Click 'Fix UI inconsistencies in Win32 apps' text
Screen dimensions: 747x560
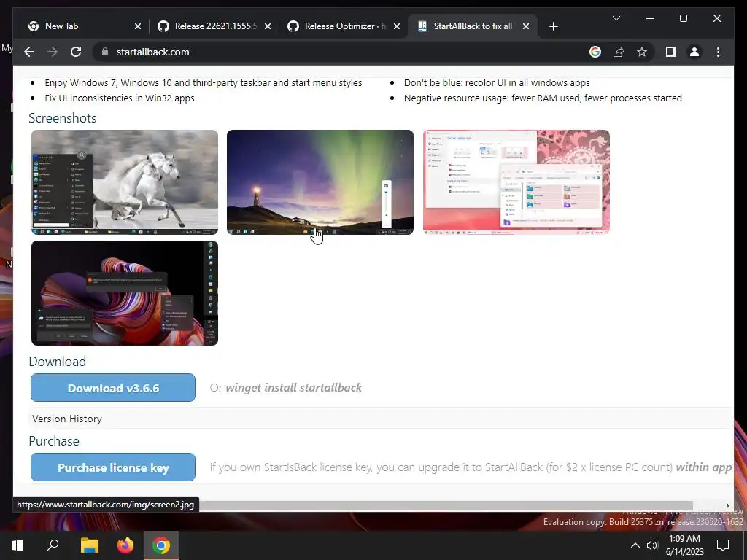[120, 98]
